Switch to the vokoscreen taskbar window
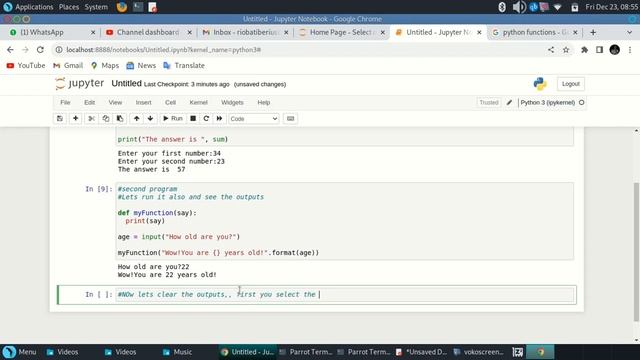Viewport: 640px width, 360px height. [478, 352]
